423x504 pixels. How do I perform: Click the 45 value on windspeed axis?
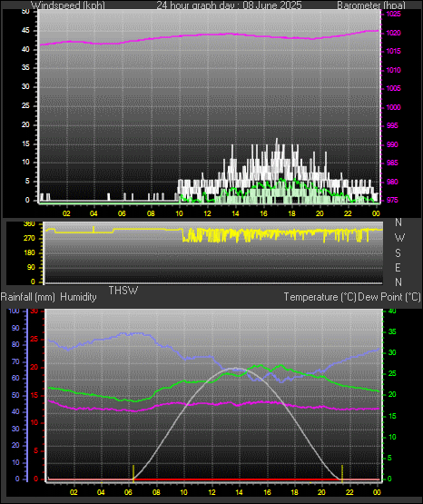click(25, 31)
